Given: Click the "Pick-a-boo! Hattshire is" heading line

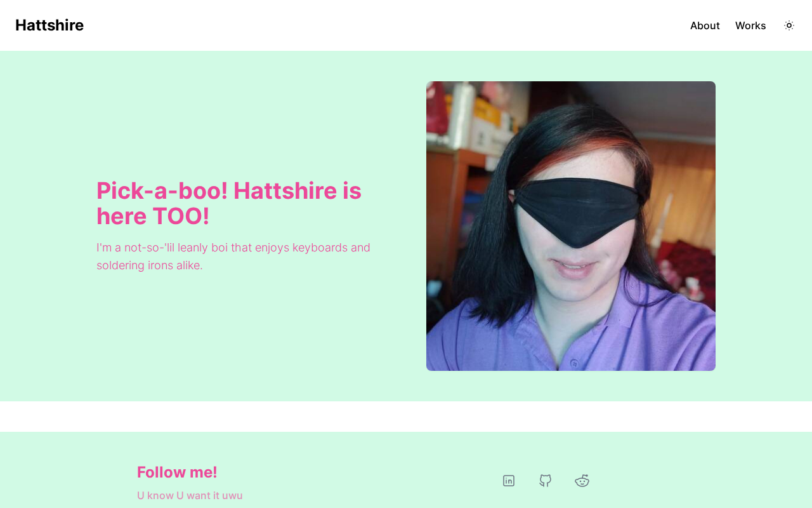Looking at the screenshot, I should [x=229, y=190].
